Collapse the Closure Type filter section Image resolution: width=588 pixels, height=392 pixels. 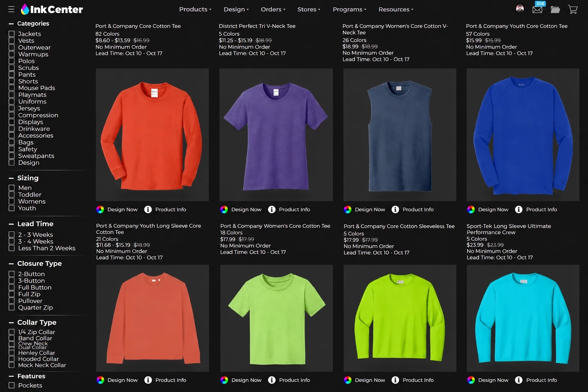(11, 264)
